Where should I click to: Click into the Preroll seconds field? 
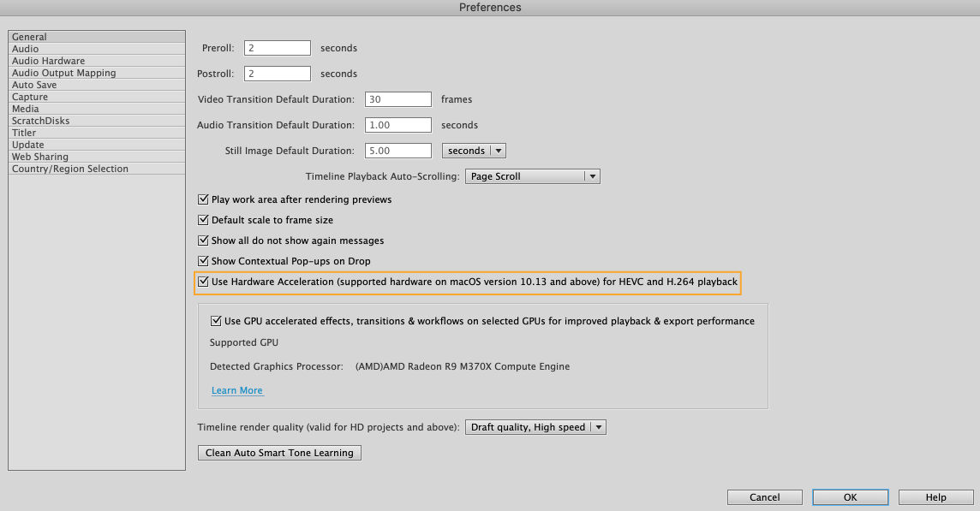278,48
